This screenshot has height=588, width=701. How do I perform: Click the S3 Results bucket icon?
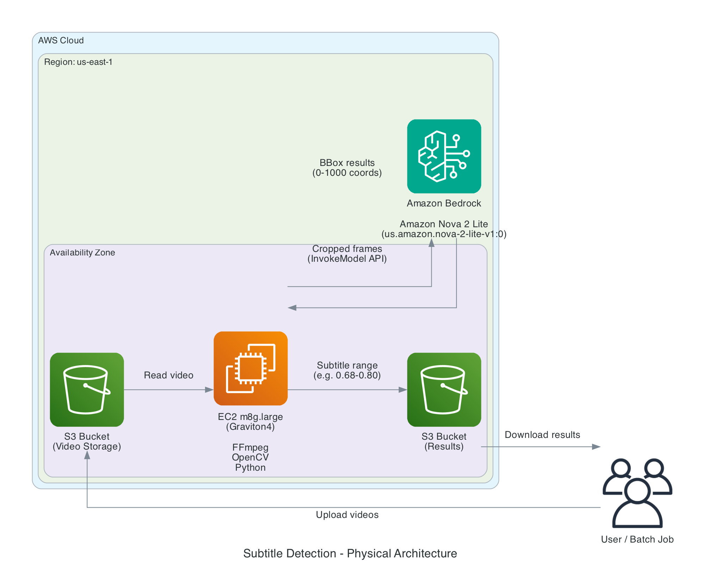(x=444, y=389)
